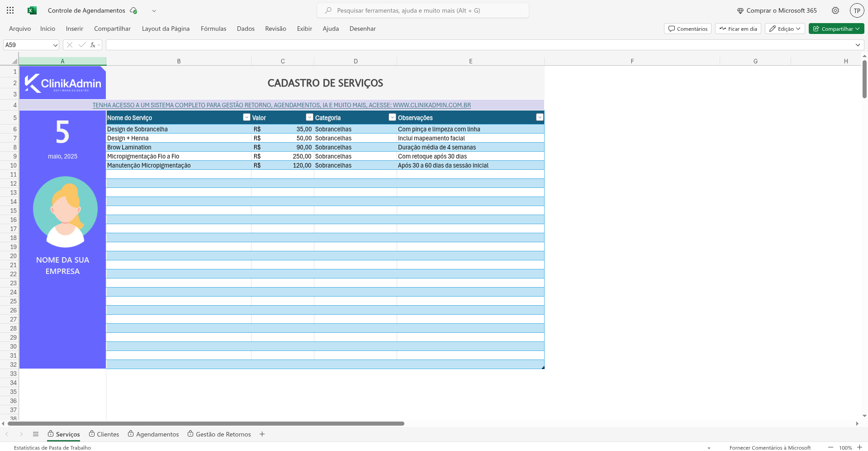This screenshot has width=868, height=451.
Task: Click the zoom in plus icon
Action: (859, 447)
